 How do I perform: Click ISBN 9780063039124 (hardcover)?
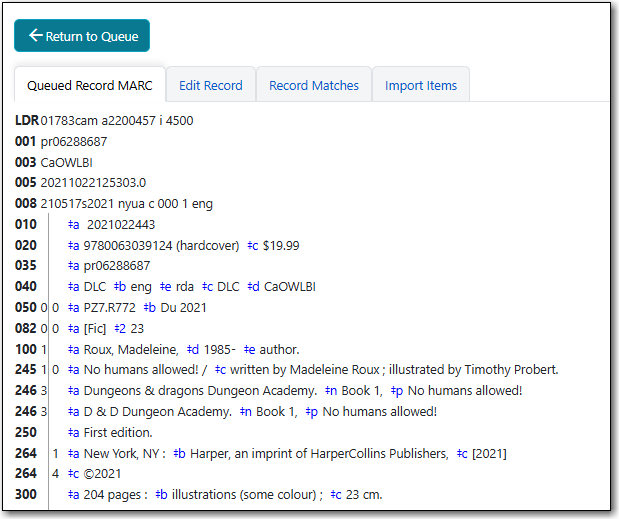161,245
